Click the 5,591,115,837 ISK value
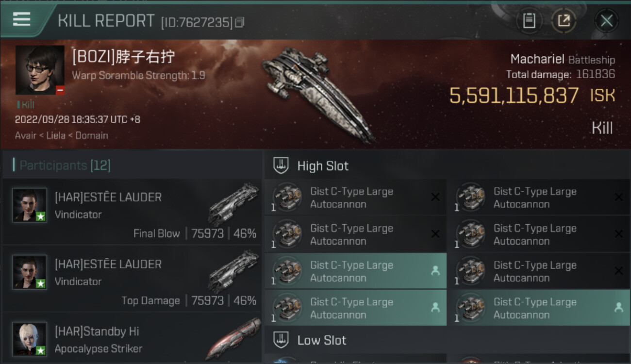This screenshot has width=631, height=364. [x=514, y=96]
